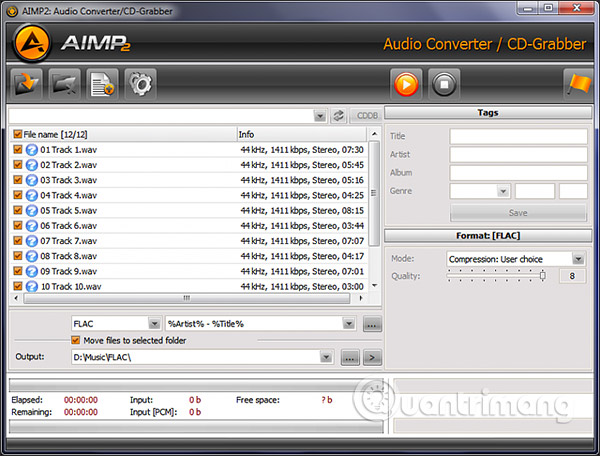The width and height of the screenshot is (600, 456).
Task: Open the Genre dropdown
Action: [503, 191]
